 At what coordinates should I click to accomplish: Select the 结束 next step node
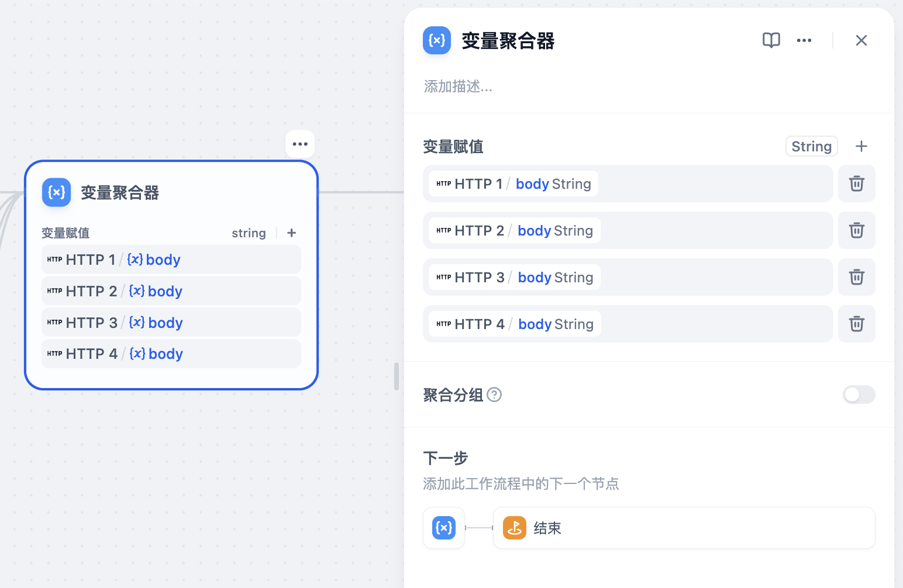[x=683, y=528]
